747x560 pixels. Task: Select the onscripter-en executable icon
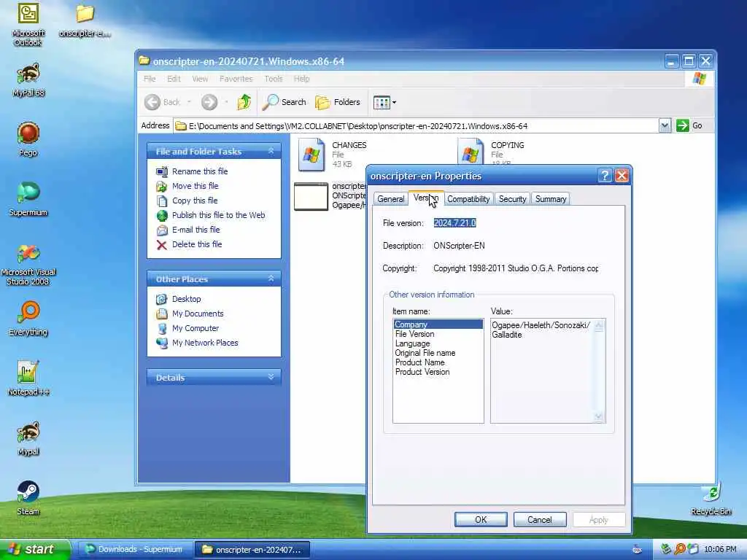point(311,195)
